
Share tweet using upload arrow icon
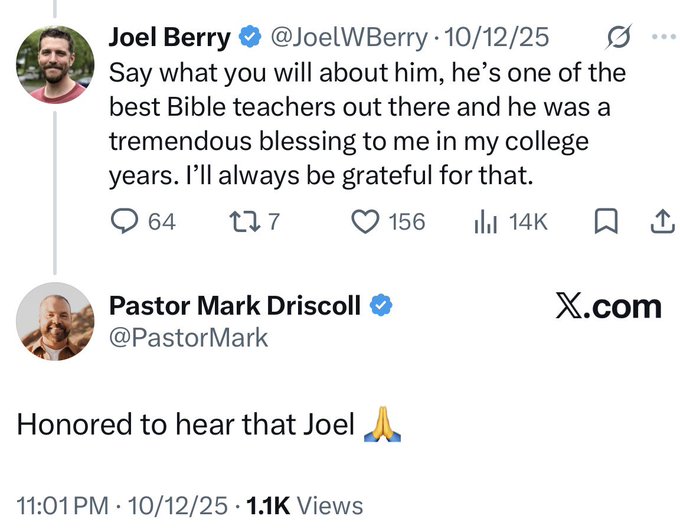[x=663, y=221]
